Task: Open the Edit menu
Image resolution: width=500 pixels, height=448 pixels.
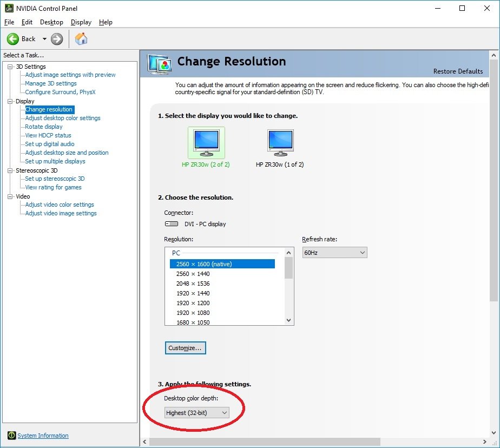Action: 27,22
